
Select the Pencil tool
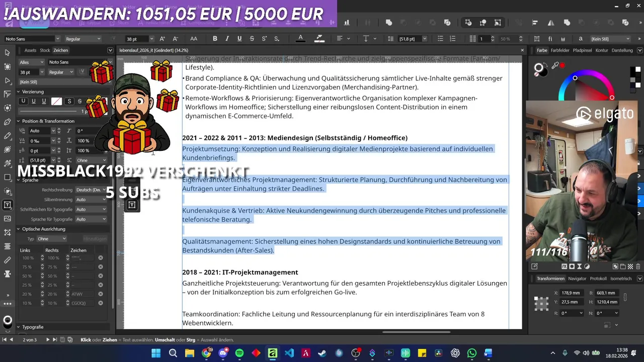[7, 136]
